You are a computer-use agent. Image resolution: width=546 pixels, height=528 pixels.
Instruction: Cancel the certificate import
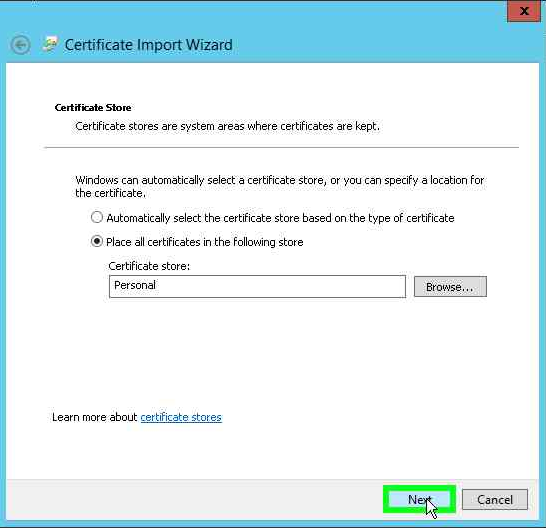495,499
